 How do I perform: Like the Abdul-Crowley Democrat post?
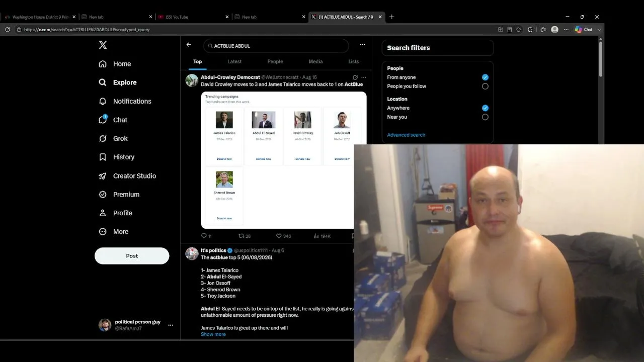coord(279,236)
